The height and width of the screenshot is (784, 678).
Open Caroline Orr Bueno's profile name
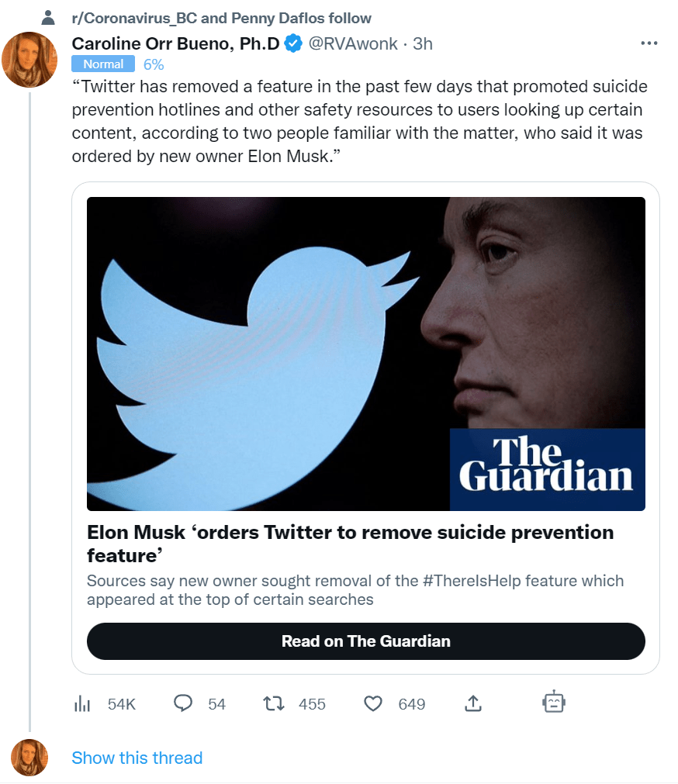[x=175, y=44]
